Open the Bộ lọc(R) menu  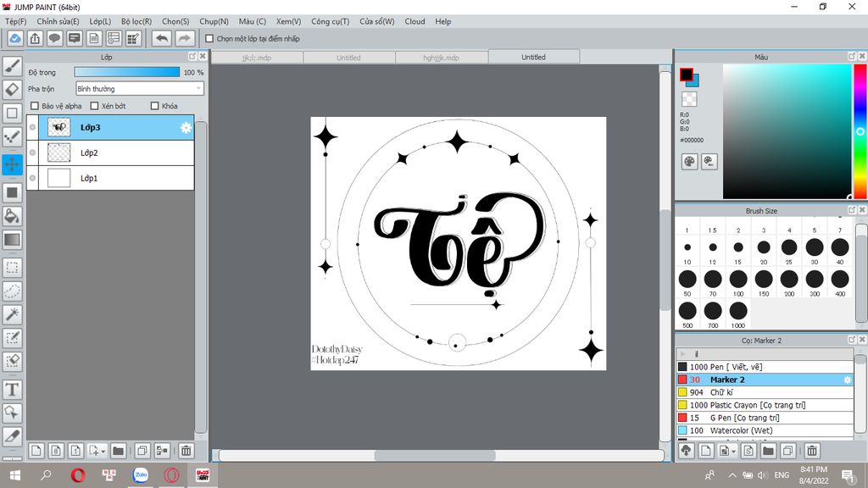click(136, 21)
